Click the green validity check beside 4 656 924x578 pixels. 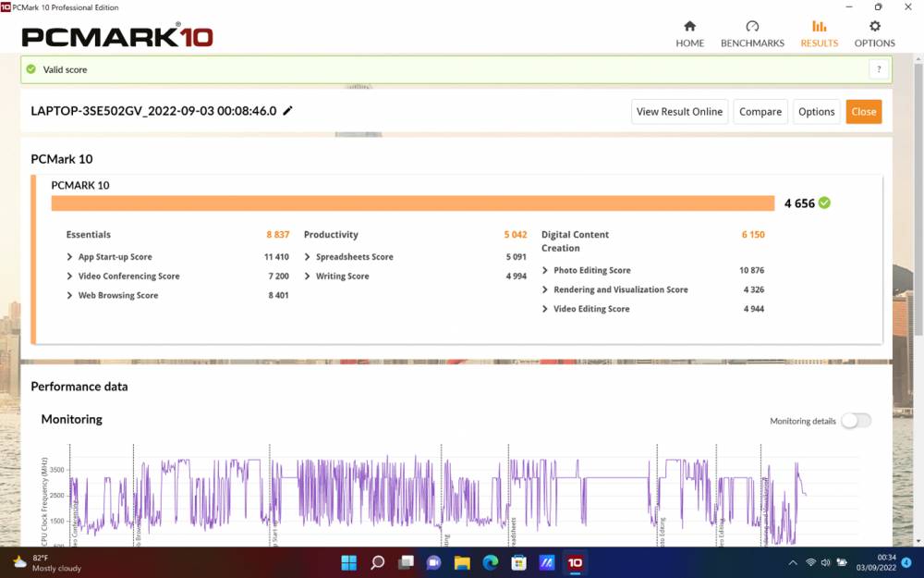824,203
